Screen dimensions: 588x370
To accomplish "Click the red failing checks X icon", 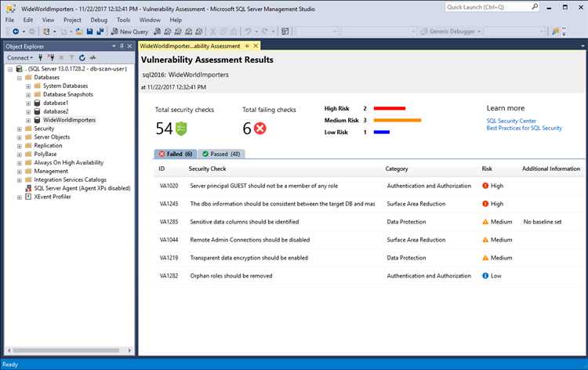I will tap(260, 128).
